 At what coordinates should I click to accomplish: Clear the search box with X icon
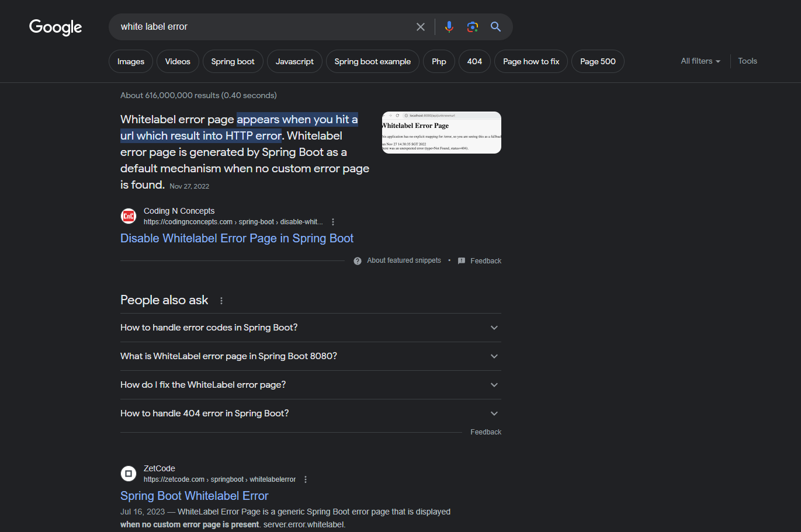click(x=420, y=27)
